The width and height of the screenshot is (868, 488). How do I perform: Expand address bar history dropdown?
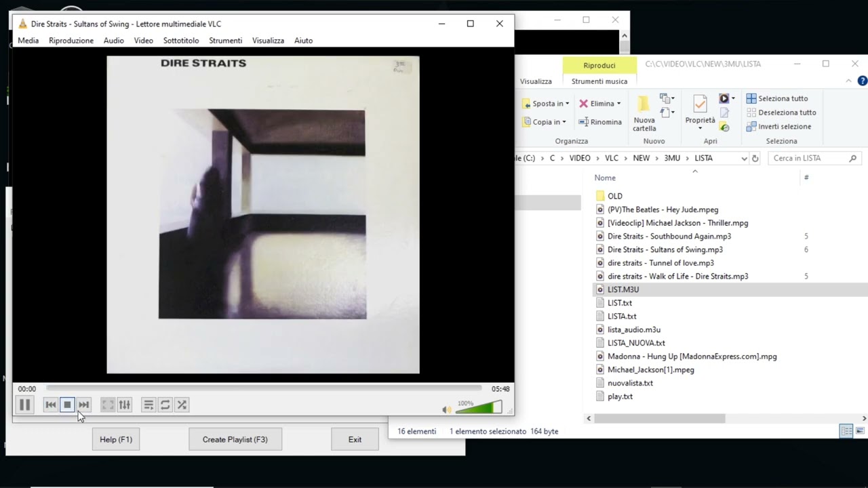click(744, 159)
